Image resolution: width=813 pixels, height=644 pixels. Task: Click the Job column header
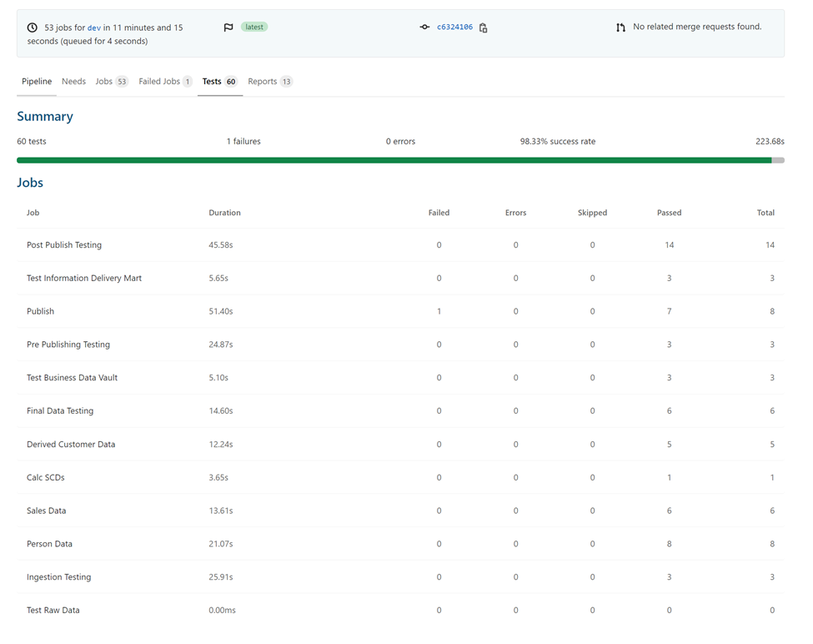(x=33, y=213)
